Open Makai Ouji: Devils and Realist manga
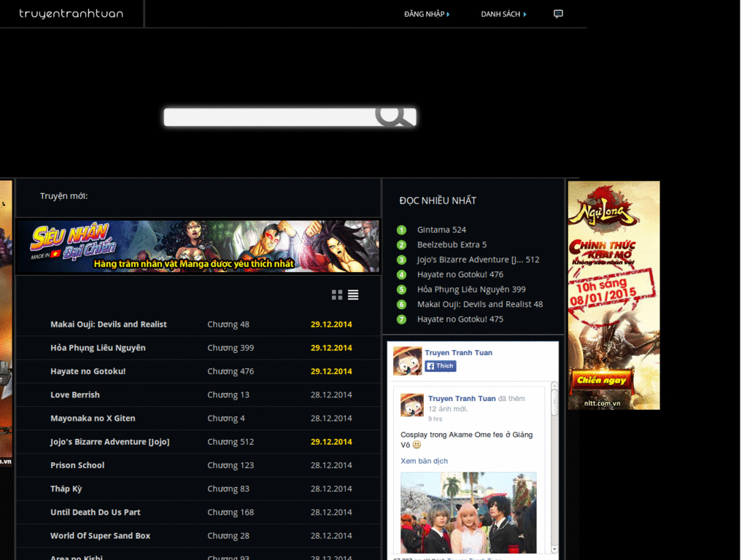This screenshot has width=747, height=560. click(109, 324)
